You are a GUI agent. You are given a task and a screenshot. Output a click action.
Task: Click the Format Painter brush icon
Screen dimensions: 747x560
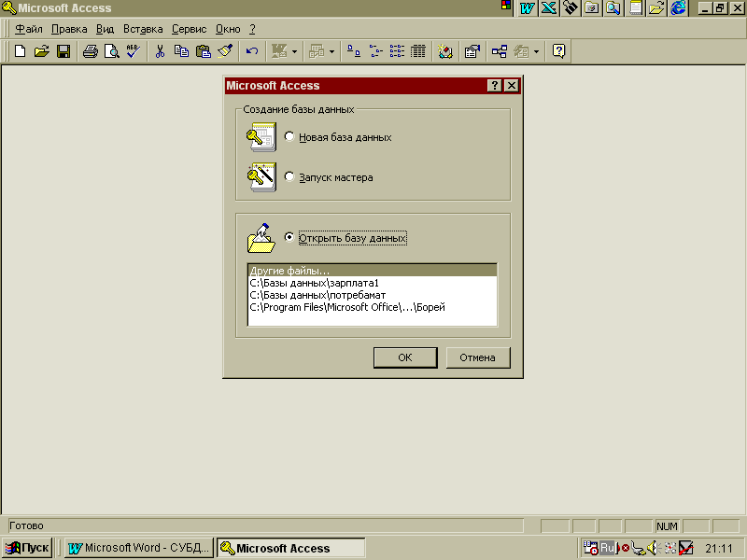click(225, 51)
